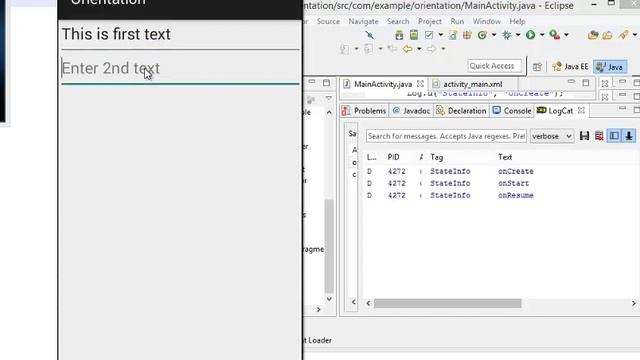Image resolution: width=640 pixels, height=360 pixels.
Task: Click the Lint check checkbox icon in toolbar
Action: pyautogui.click(x=429, y=35)
